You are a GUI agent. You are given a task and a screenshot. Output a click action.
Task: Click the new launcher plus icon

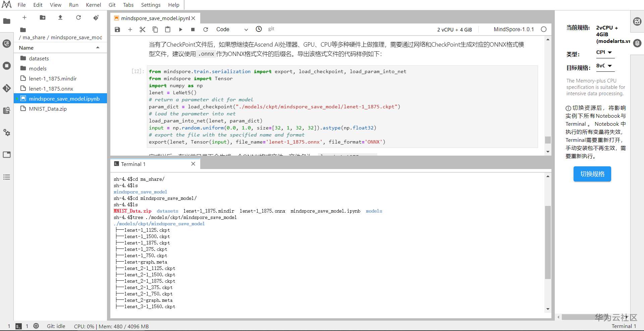(x=24, y=17)
